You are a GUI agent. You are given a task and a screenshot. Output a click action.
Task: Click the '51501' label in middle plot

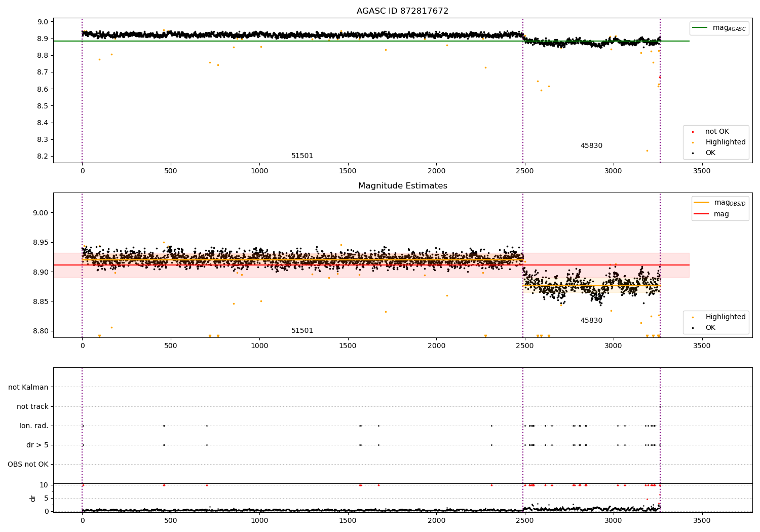302,330
